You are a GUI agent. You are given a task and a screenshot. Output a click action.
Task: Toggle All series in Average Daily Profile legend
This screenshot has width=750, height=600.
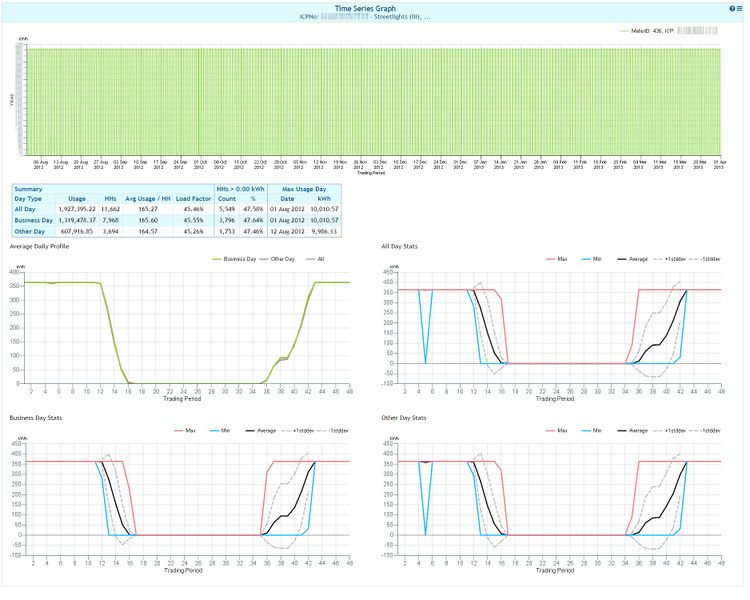(x=315, y=259)
